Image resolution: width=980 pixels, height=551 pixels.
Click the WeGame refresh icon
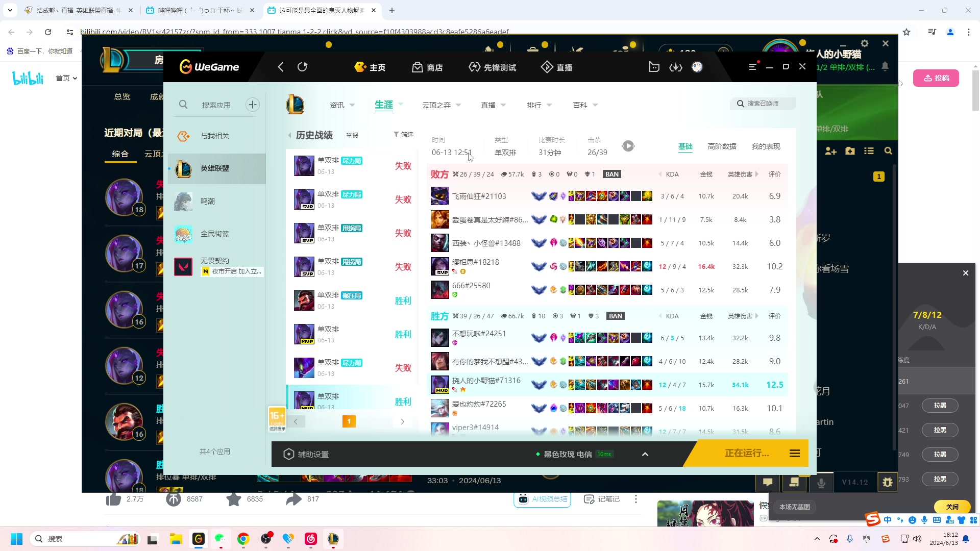pyautogui.click(x=303, y=67)
